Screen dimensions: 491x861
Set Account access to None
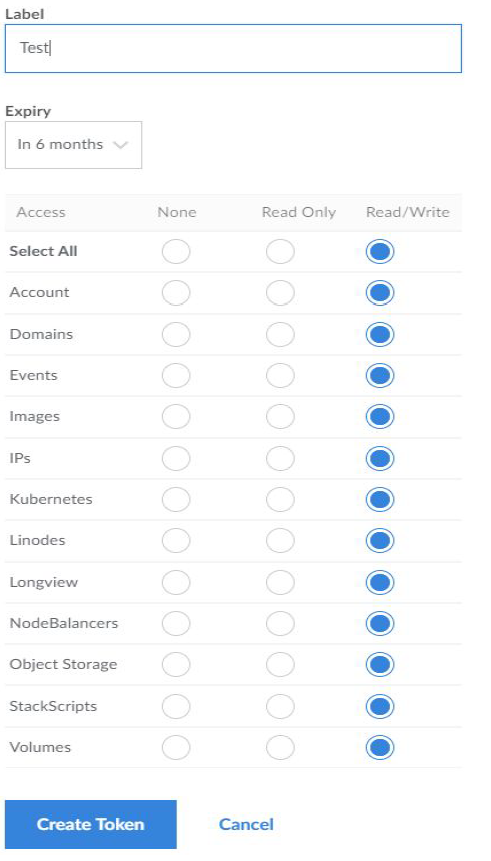pos(176,293)
